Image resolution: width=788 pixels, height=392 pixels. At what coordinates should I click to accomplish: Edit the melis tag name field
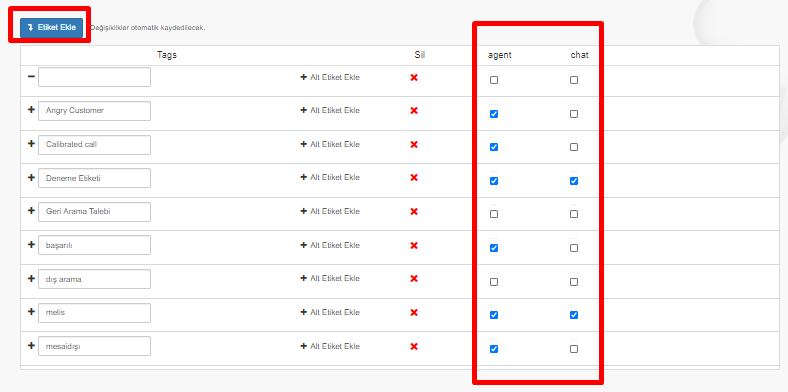94,313
